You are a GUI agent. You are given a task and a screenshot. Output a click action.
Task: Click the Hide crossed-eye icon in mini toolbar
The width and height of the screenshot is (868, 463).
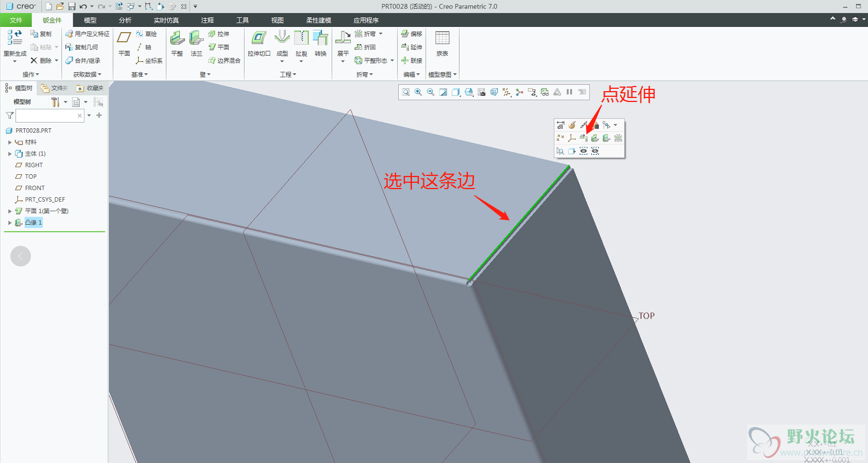[x=595, y=151]
